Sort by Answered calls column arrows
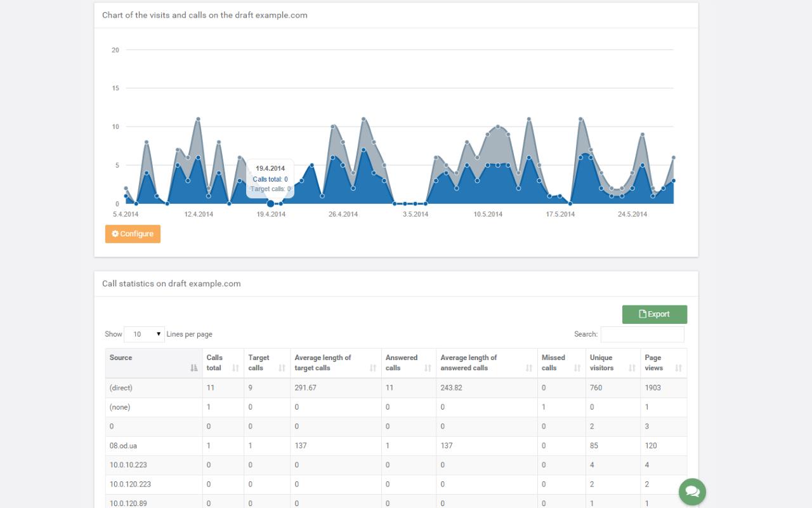The height and width of the screenshot is (508, 812). tap(428, 368)
